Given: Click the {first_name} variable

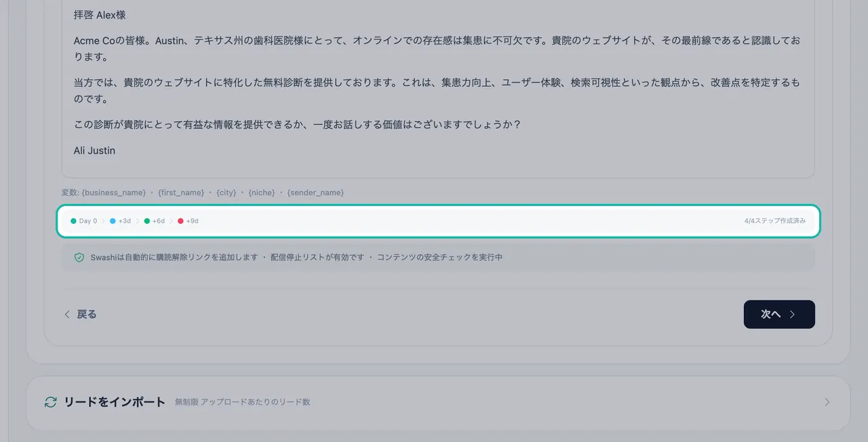Looking at the screenshot, I should 181,193.
